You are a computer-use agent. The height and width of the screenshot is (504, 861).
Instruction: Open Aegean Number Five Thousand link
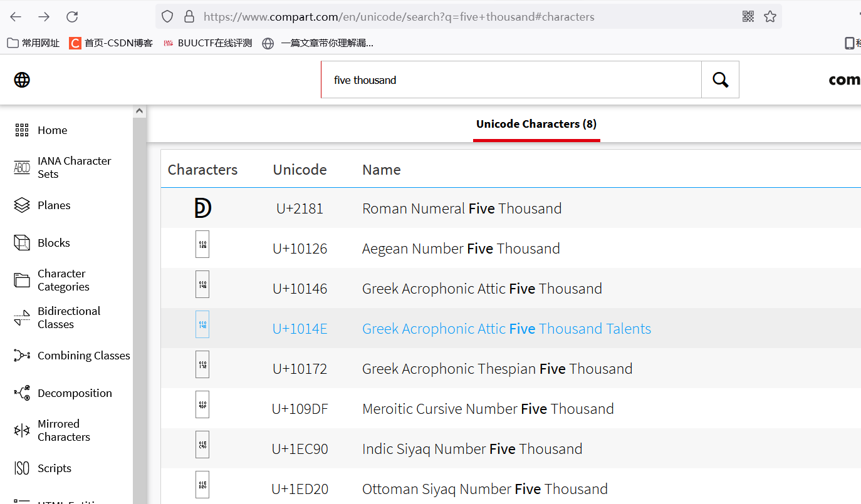(x=461, y=249)
